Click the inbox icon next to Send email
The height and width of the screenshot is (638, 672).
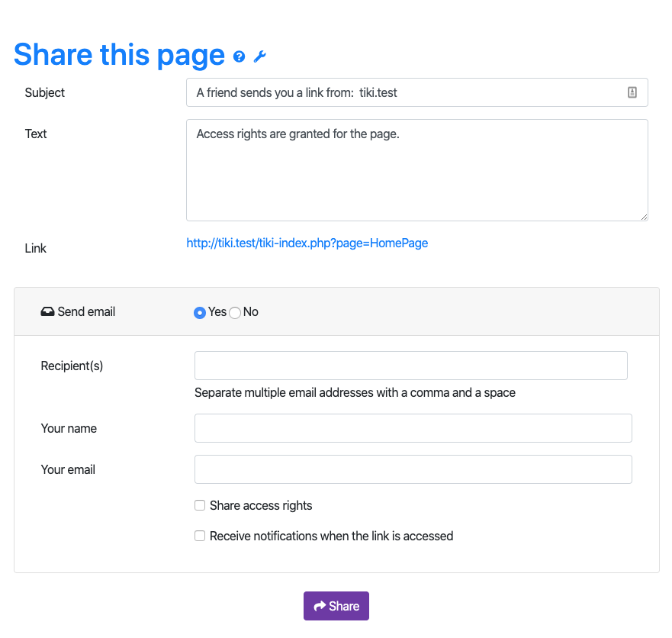47,311
